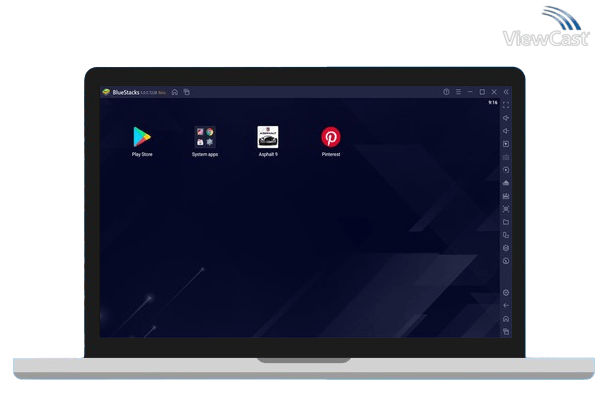Collapse the side toolbar with double chevron
The height and width of the screenshot is (414, 602).
(x=506, y=92)
